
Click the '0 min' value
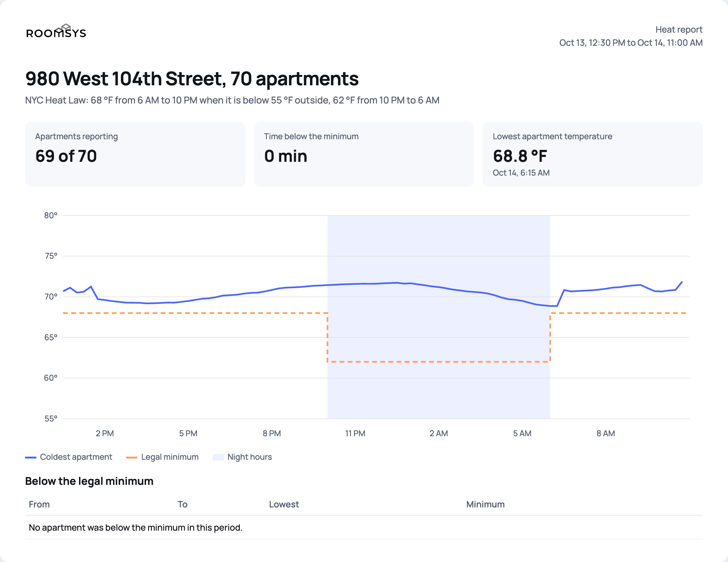click(x=286, y=156)
